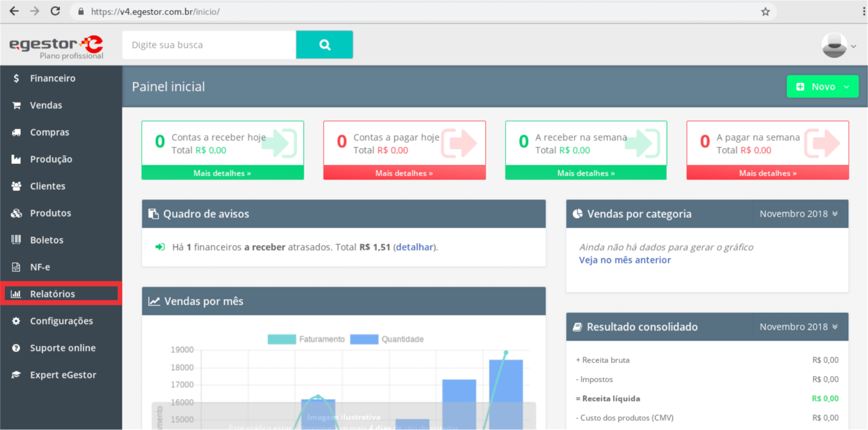The image size is (868, 430).
Task: Expand Novembro 2018 in Resultado consolidado
Action: 798,327
